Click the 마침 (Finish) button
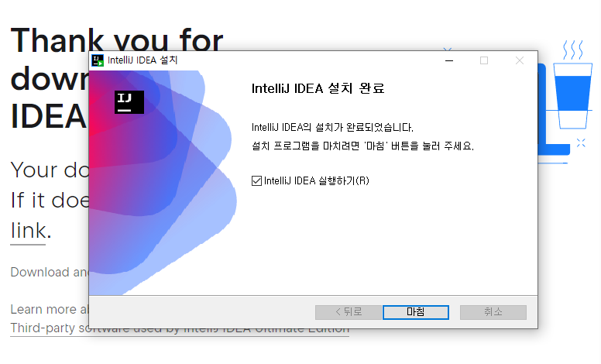The image size is (601, 364). tap(415, 312)
